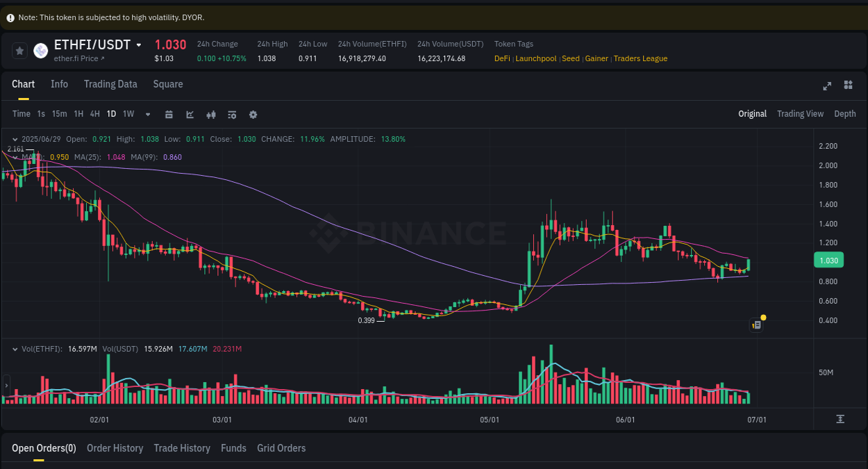Expand more time intervals dropdown
The width and height of the screenshot is (868, 469).
[x=148, y=114]
